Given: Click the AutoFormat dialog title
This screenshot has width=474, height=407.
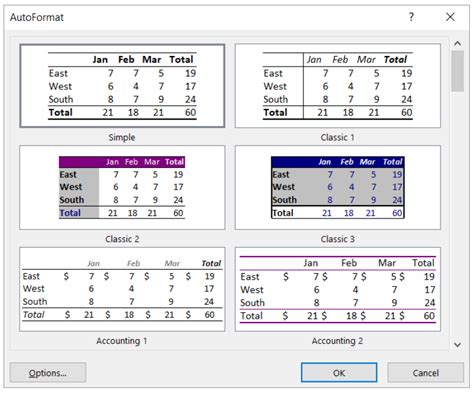Looking at the screenshot, I should tap(37, 17).
